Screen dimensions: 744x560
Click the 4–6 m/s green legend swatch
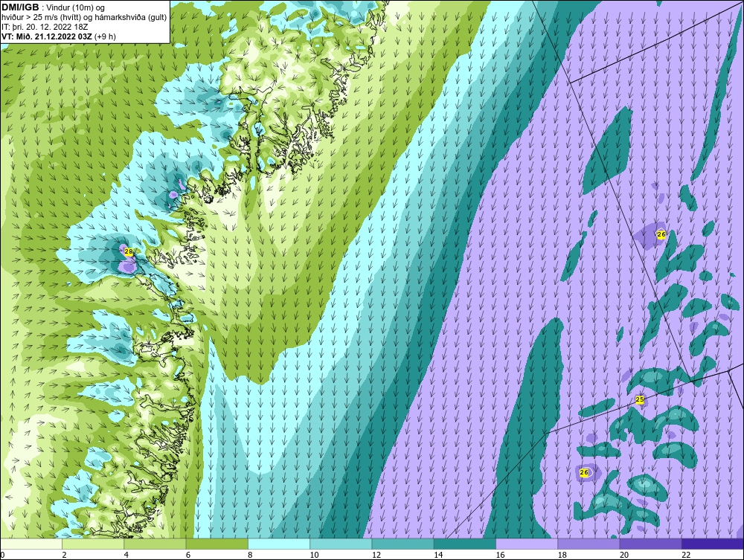tap(155, 544)
